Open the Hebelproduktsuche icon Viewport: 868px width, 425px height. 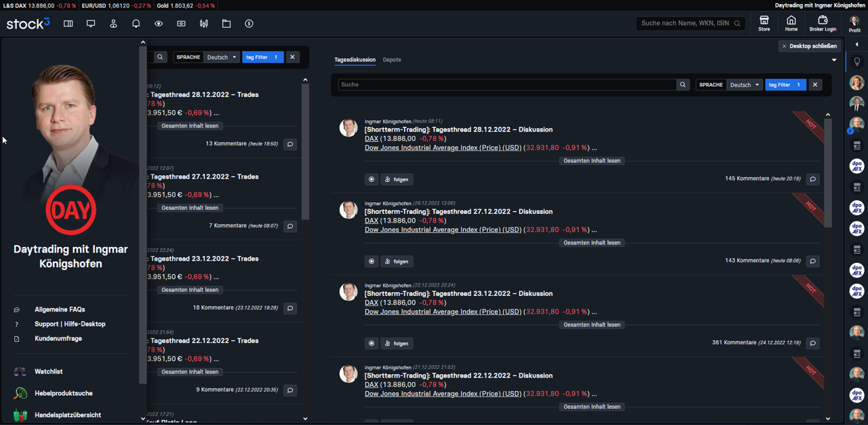coord(20,394)
